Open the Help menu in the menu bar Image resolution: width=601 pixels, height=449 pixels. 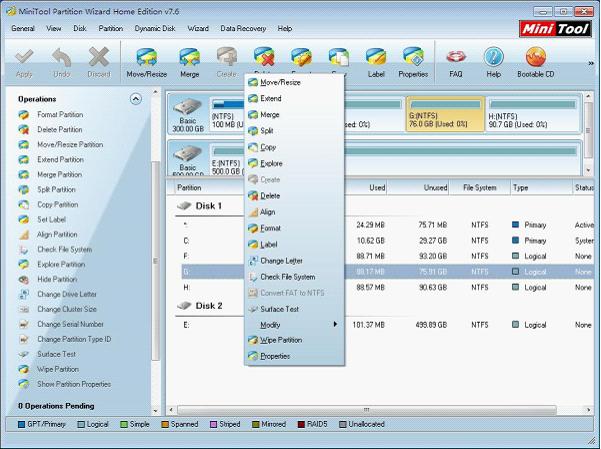coord(285,28)
